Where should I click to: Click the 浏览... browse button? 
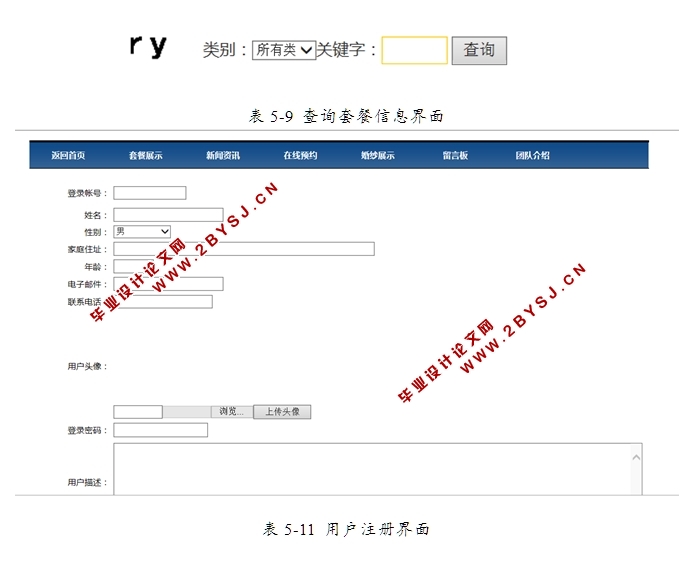click(232, 411)
